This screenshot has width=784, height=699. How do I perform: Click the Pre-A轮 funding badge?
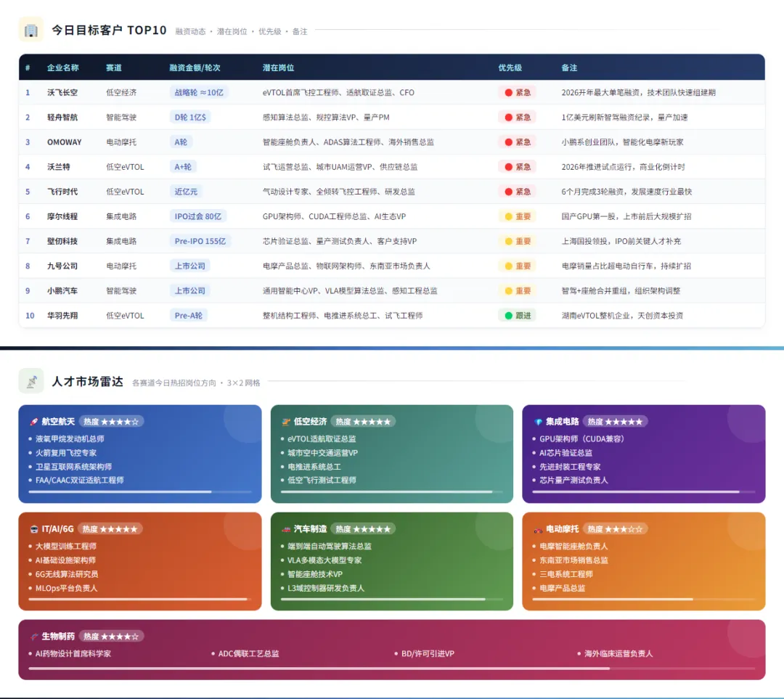click(x=189, y=316)
